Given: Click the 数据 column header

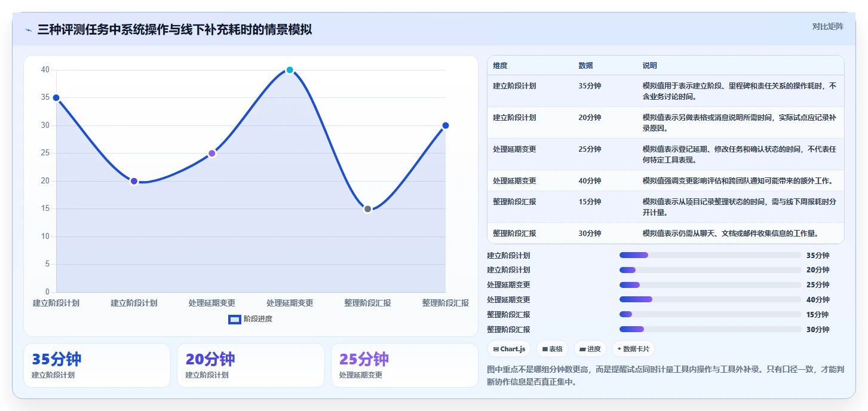Looking at the screenshot, I should point(586,66).
